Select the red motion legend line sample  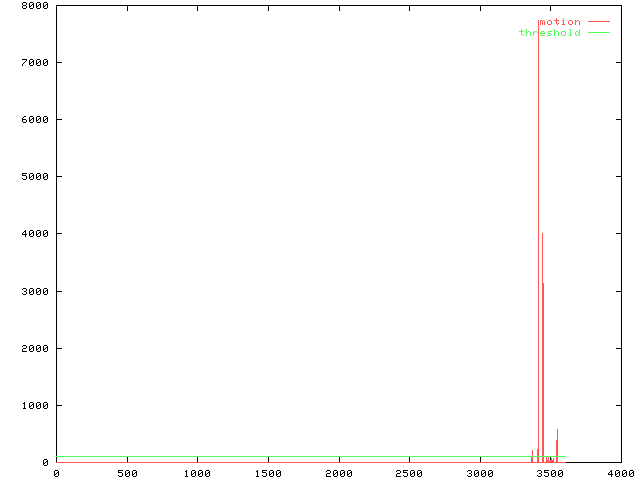coord(598,22)
